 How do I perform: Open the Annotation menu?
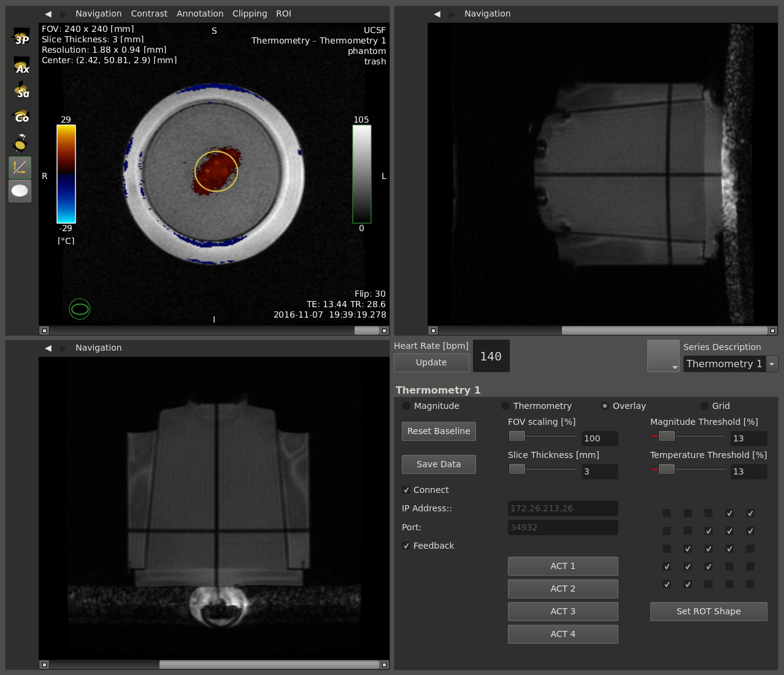[x=200, y=13]
